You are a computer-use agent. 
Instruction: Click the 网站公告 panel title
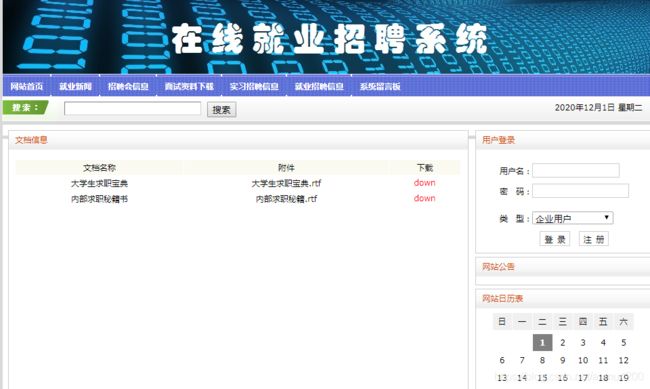click(x=498, y=267)
